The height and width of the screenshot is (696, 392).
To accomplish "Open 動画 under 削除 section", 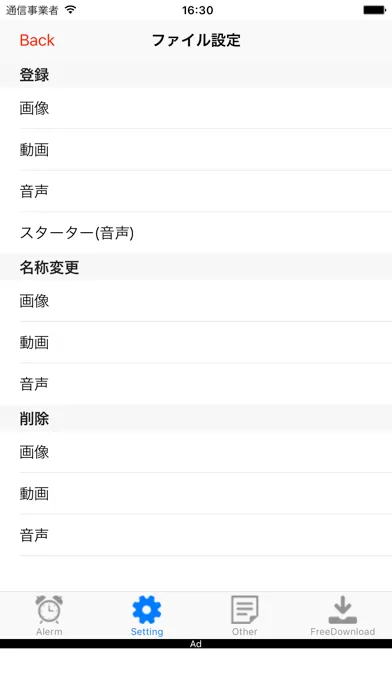I will pyautogui.click(x=196, y=494).
